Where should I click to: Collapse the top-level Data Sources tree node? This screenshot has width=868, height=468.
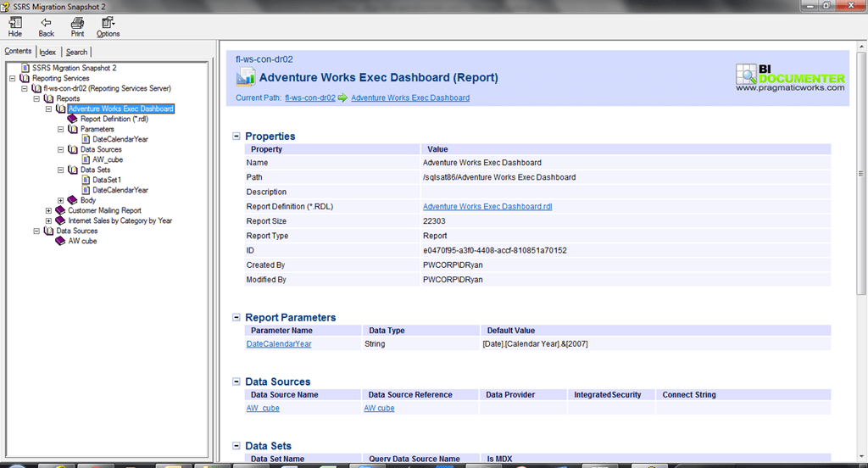point(36,231)
